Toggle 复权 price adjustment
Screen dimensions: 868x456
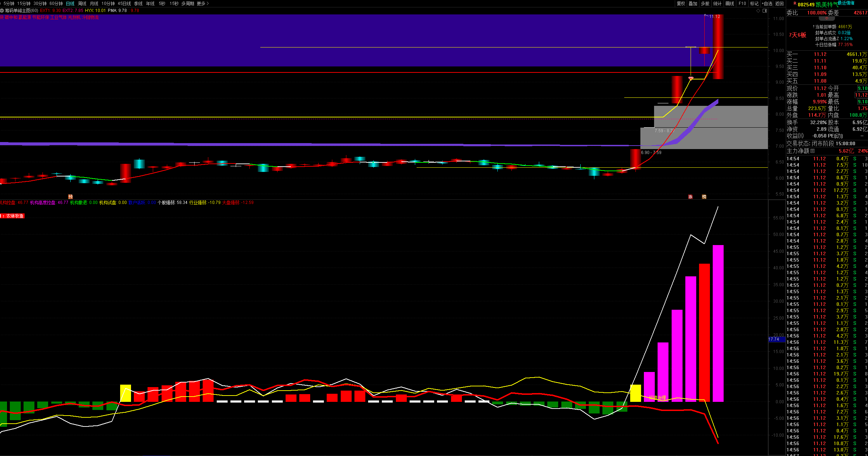[681, 4]
